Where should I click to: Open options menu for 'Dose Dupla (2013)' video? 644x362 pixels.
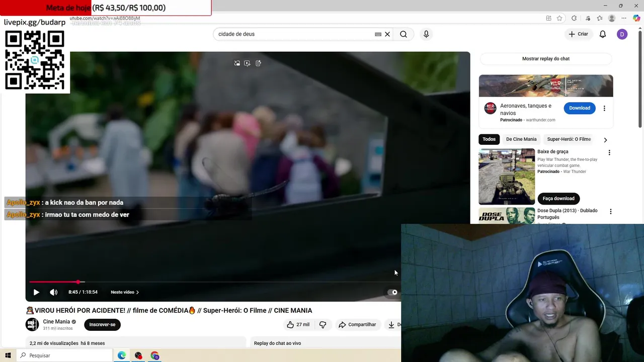(610, 212)
